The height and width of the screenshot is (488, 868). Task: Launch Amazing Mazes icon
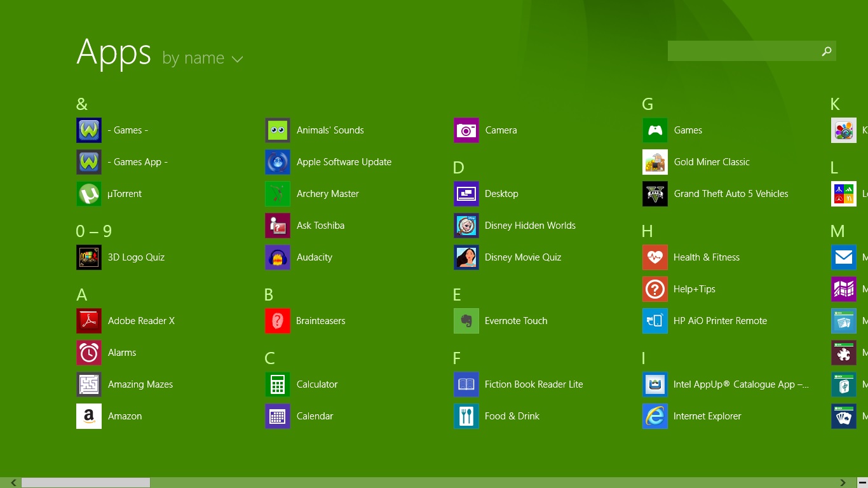tap(89, 384)
